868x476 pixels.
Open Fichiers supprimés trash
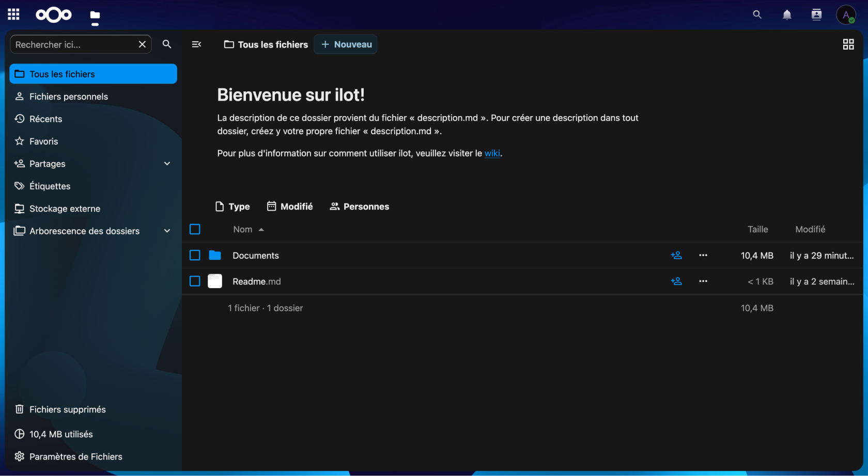tap(94, 409)
